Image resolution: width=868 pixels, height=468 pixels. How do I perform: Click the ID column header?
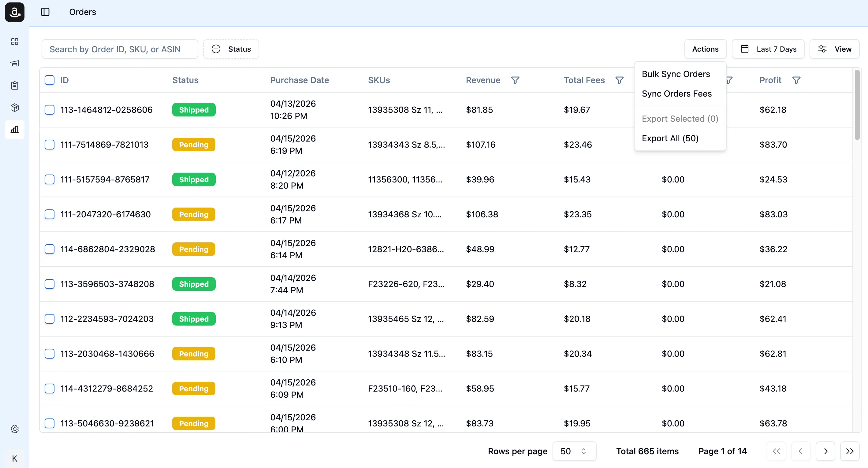(64, 80)
